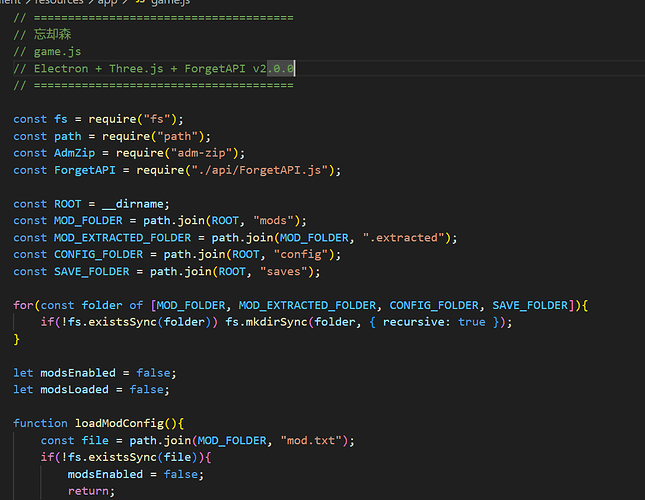Click the "忘却森" comment line
Image resolution: width=645 pixels, height=500 pixels.
pyautogui.click(x=42, y=34)
